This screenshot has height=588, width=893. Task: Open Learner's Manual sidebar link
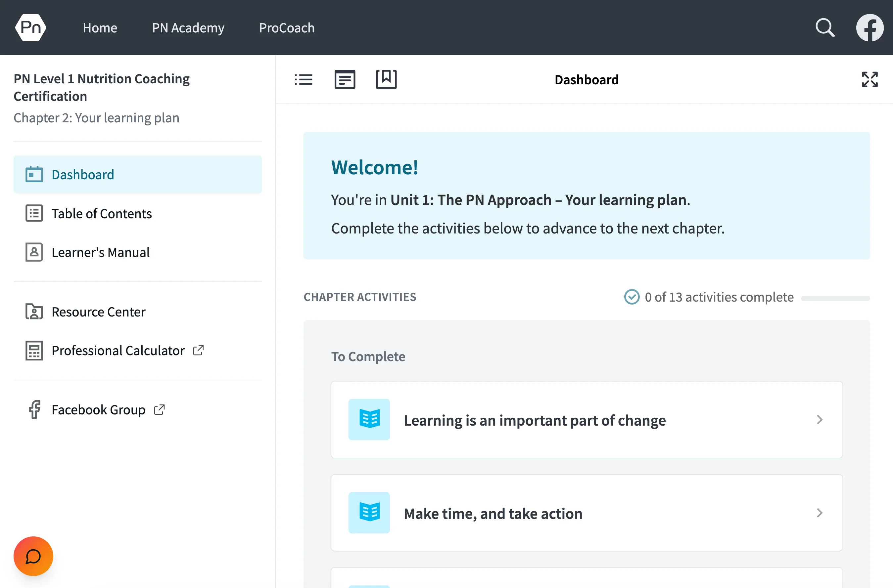point(100,252)
